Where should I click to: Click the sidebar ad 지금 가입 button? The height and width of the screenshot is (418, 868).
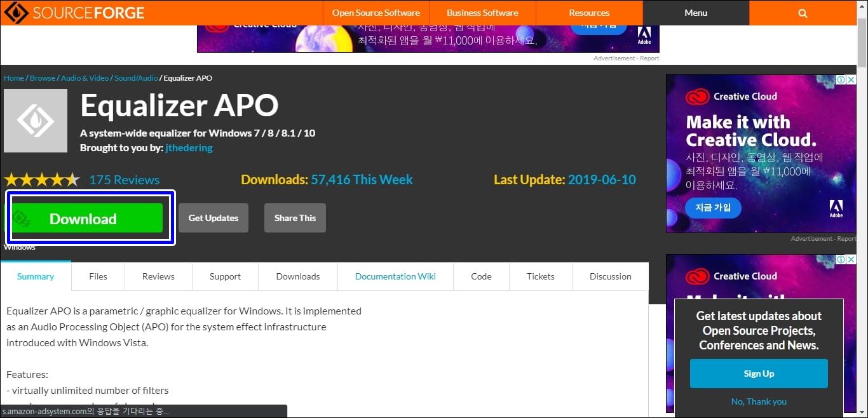713,208
